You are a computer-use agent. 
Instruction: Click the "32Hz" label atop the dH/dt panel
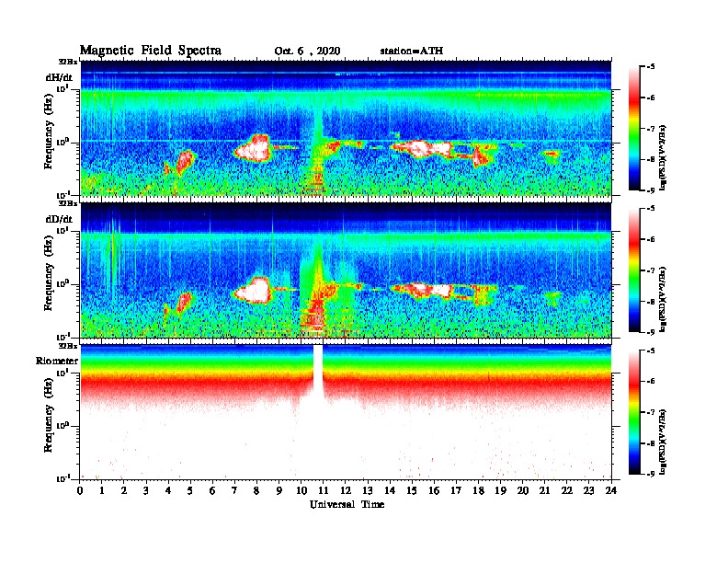click(x=67, y=61)
